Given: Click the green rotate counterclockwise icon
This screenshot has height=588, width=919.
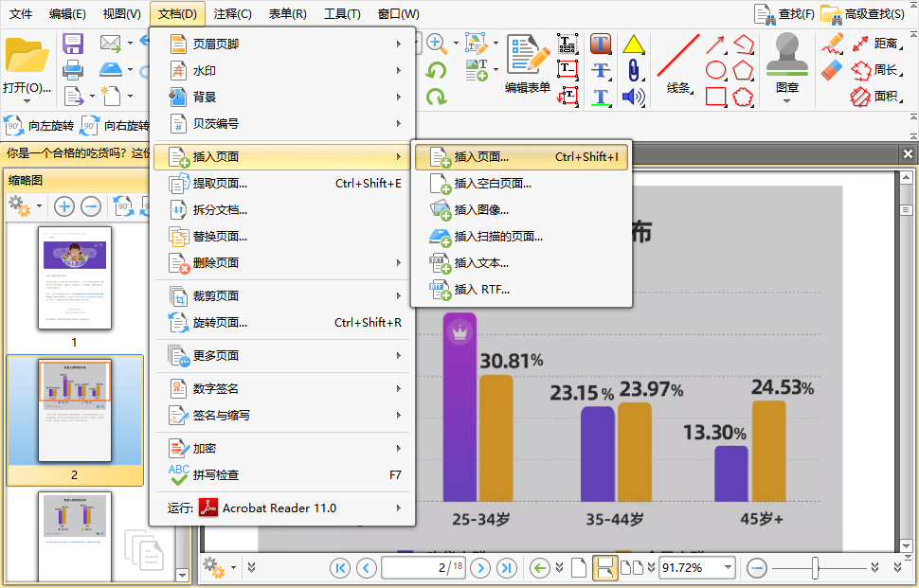Looking at the screenshot, I should pyautogui.click(x=436, y=70).
